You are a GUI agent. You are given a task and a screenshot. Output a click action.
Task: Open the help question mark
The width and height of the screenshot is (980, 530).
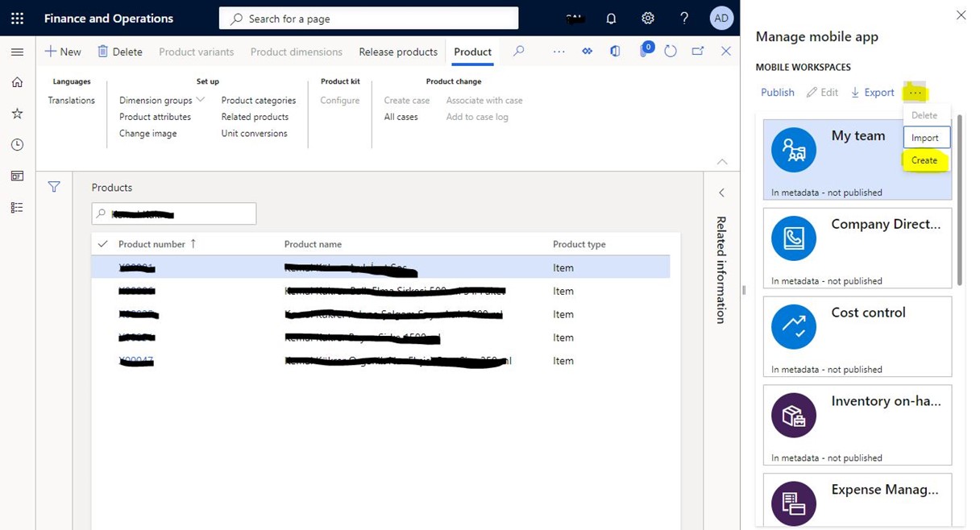pos(684,18)
